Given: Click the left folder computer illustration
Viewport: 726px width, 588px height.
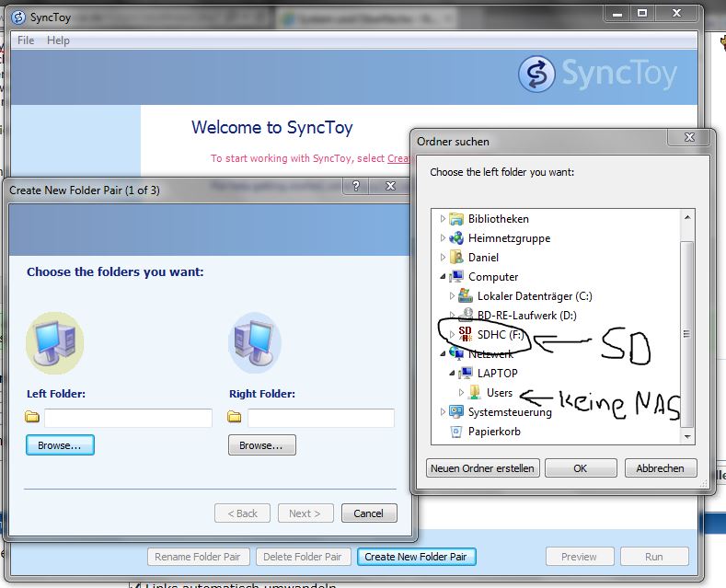Looking at the screenshot, I should pos(54,342).
